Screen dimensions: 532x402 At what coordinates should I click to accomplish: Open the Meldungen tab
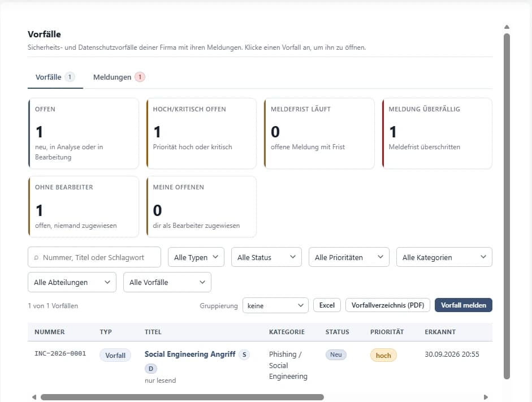pyautogui.click(x=119, y=77)
